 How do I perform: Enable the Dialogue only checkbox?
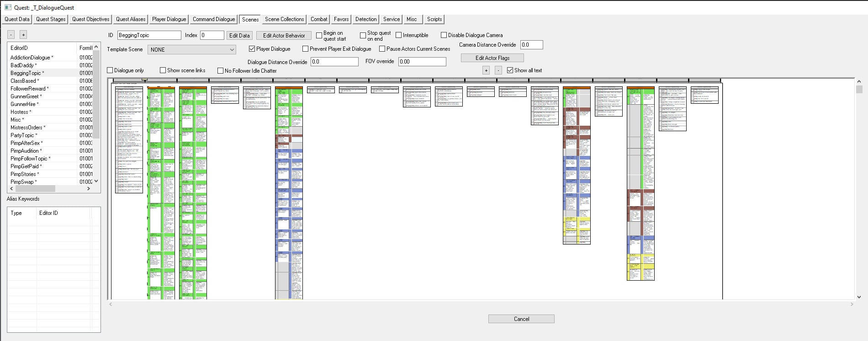(110, 70)
